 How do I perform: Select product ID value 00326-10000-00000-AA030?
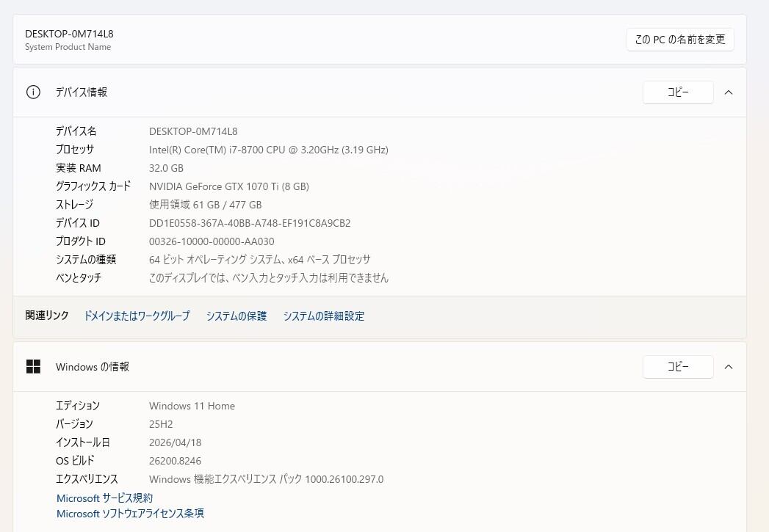coord(212,241)
